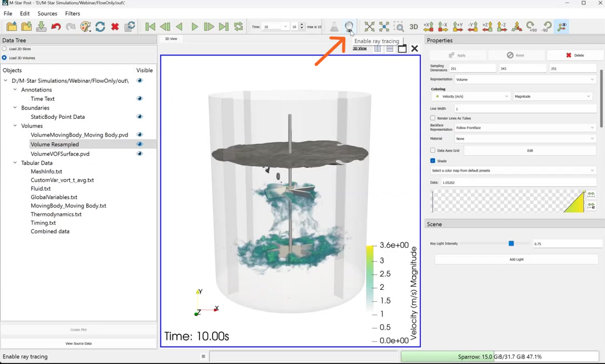Open the Representation dropdown
Viewport: 605px width, 364px height.
[525, 80]
